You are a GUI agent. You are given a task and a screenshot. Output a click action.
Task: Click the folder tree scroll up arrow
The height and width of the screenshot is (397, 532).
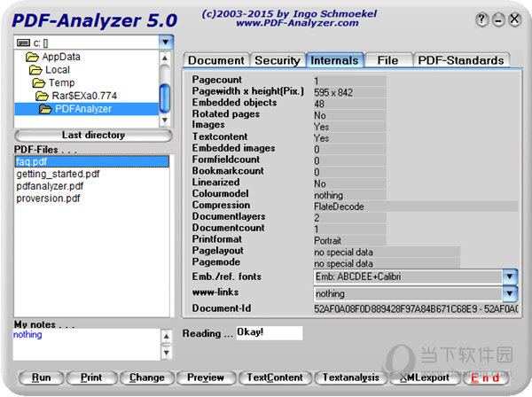click(x=165, y=58)
